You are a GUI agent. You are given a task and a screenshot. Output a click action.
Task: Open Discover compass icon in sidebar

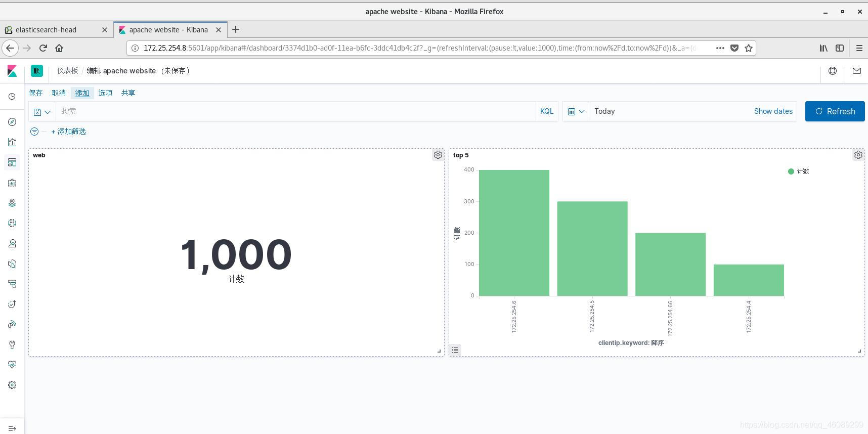[x=12, y=122]
